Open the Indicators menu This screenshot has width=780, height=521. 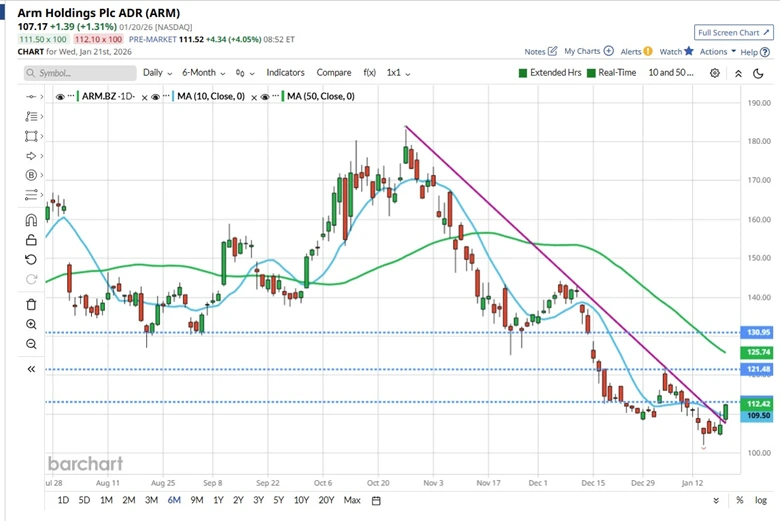point(285,73)
